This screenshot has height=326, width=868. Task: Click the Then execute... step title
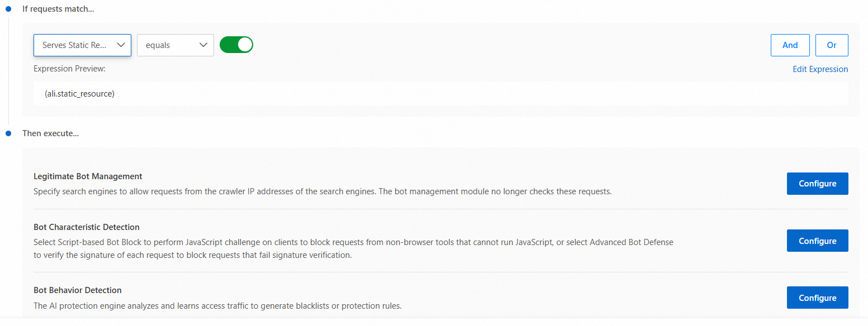[x=50, y=133]
